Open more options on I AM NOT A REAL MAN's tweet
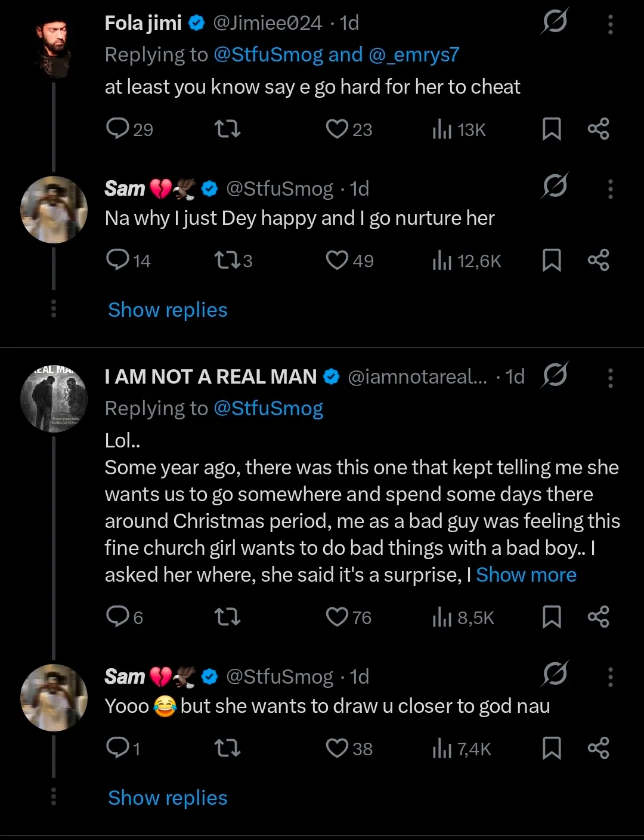 [x=610, y=378]
